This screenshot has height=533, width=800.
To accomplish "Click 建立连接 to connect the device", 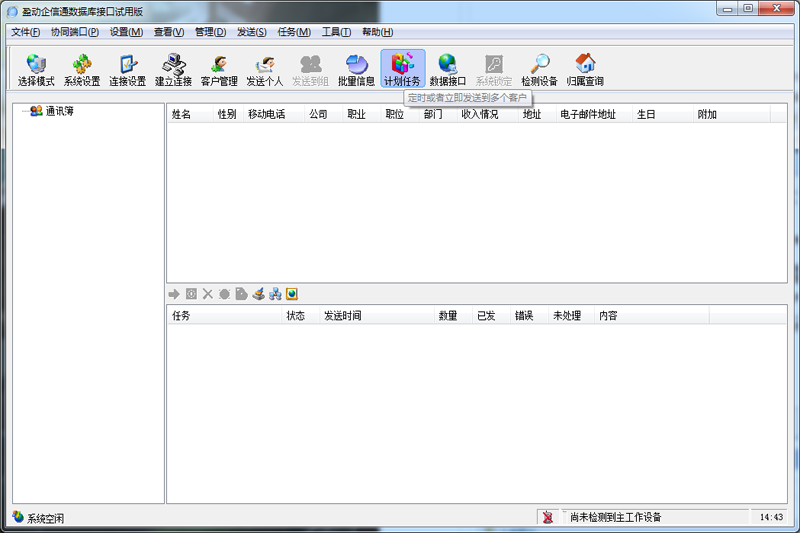I will tap(173, 69).
